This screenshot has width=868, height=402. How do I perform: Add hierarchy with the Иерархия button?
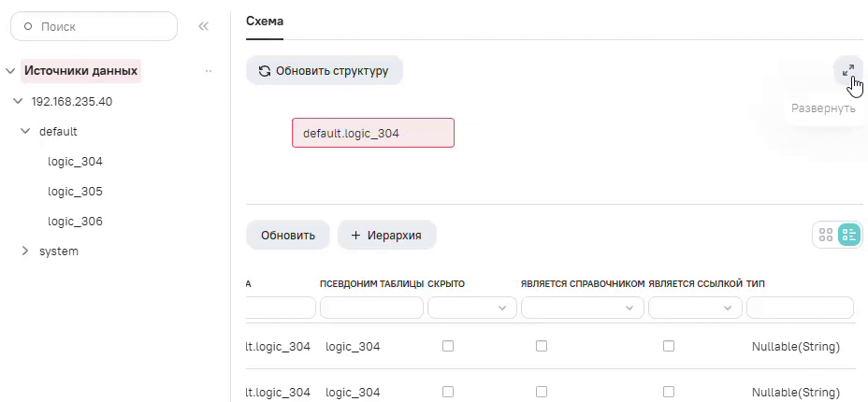386,236
